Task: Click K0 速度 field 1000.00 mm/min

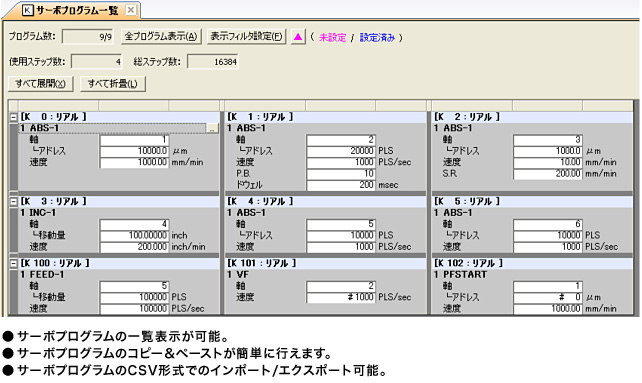Action: coord(134,162)
